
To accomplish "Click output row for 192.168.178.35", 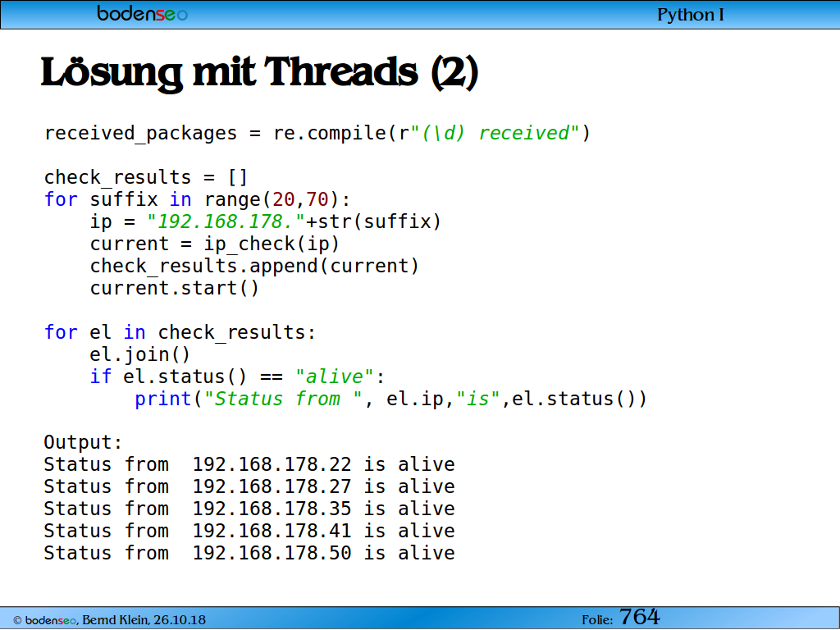I will [249, 509].
